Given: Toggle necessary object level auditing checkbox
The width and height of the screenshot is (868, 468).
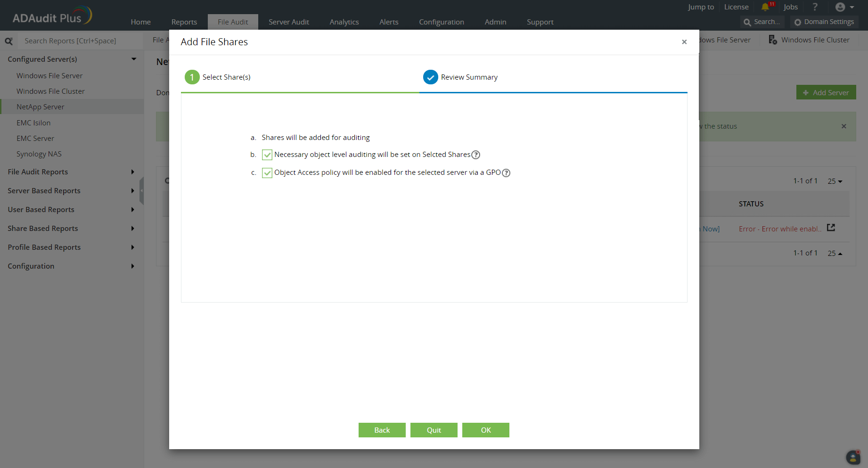Looking at the screenshot, I should [x=267, y=155].
